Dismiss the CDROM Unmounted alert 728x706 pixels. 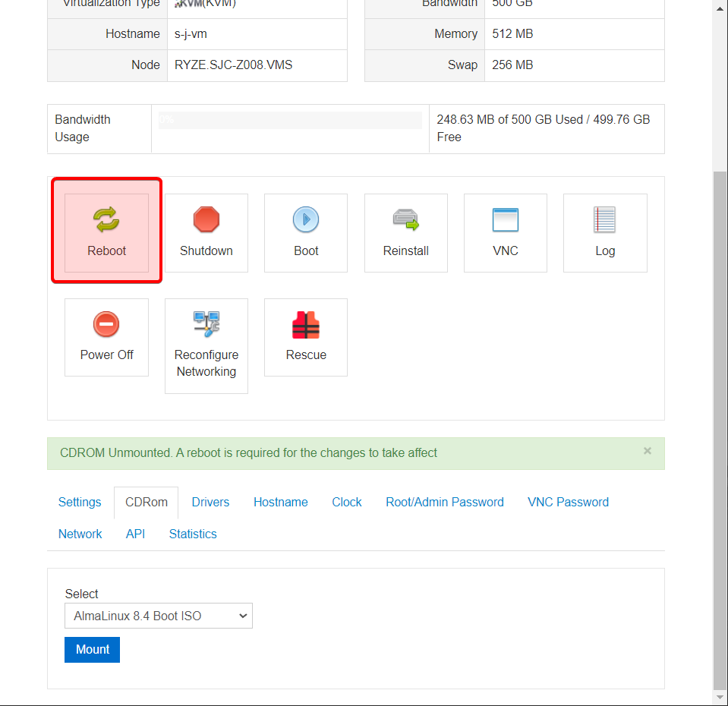point(647,451)
